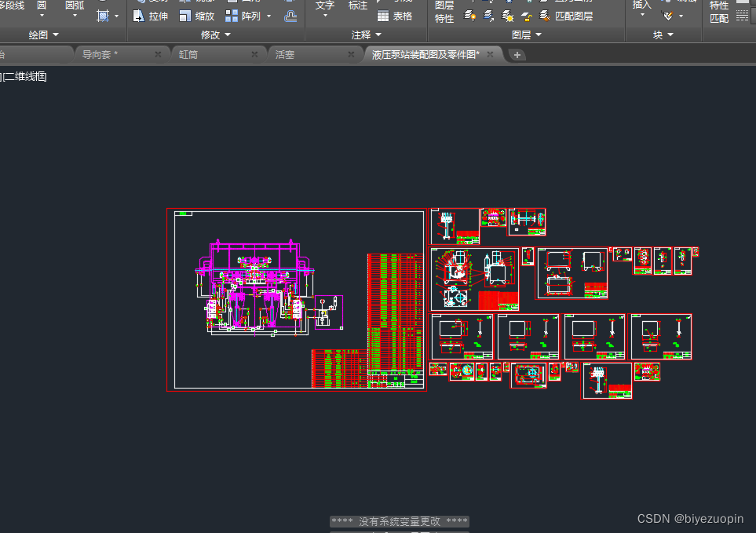
Task: Click the Table (表格) tool
Action: click(x=395, y=16)
